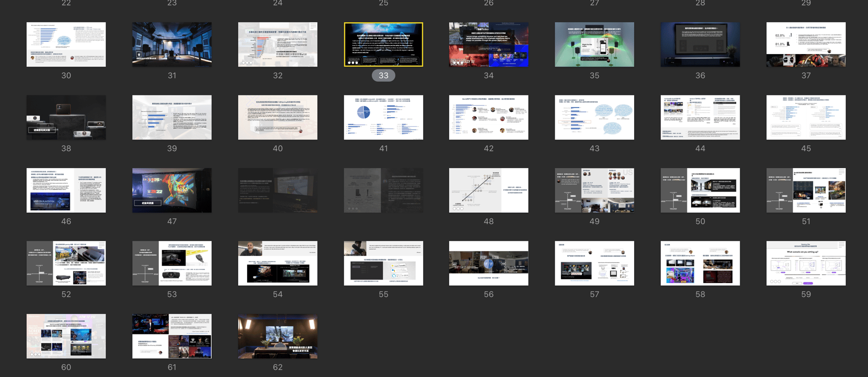Image resolution: width=868 pixels, height=377 pixels.
Task: Select slide 53 thumbnail with projector photos
Action: click(172, 263)
